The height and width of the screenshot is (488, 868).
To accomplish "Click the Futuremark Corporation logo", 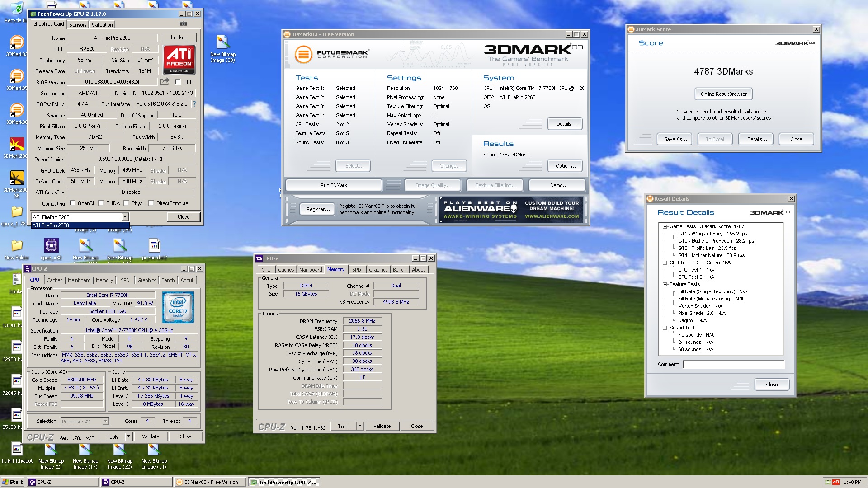I will (x=331, y=55).
